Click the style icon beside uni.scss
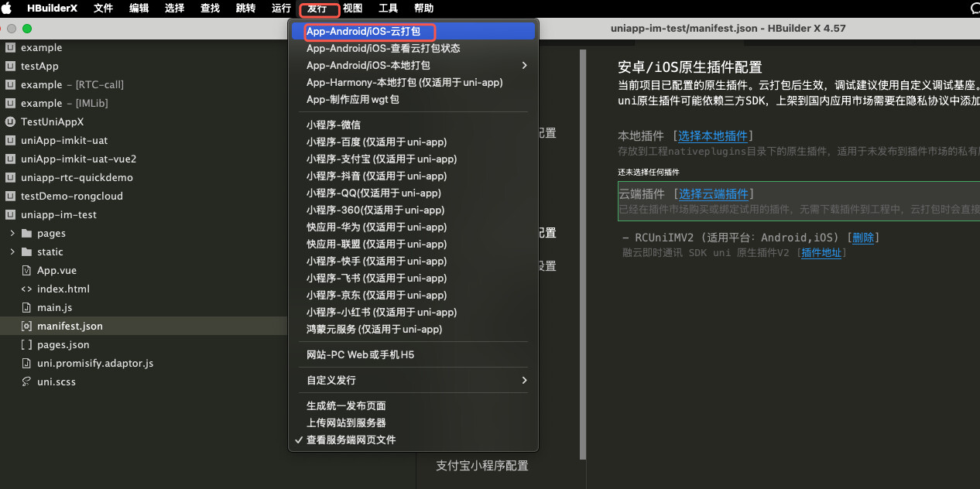This screenshot has height=489, width=980. [26, 382]
